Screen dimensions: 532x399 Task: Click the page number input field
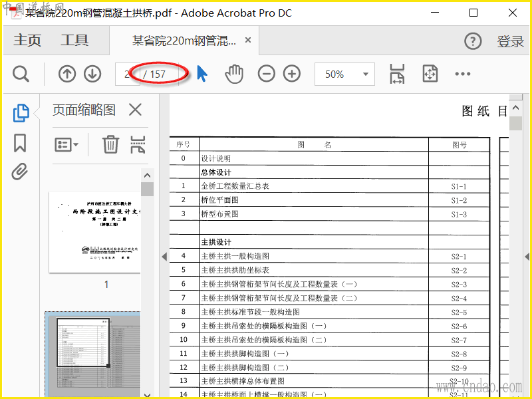click(127, 74)
